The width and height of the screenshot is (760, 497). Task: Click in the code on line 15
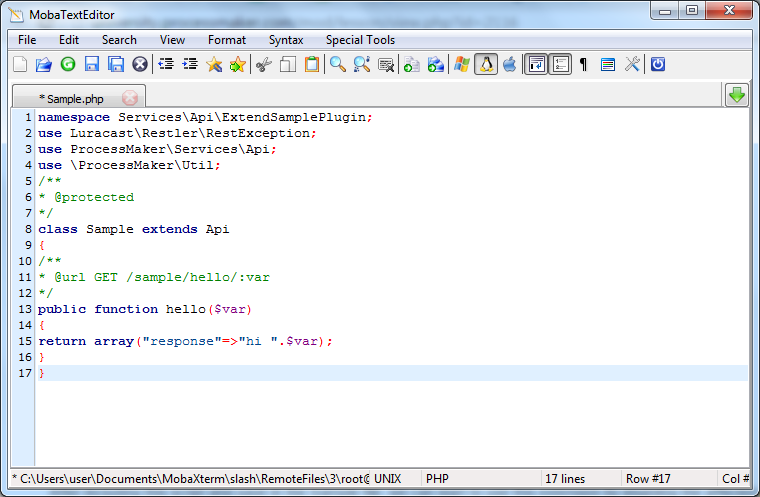185,341
